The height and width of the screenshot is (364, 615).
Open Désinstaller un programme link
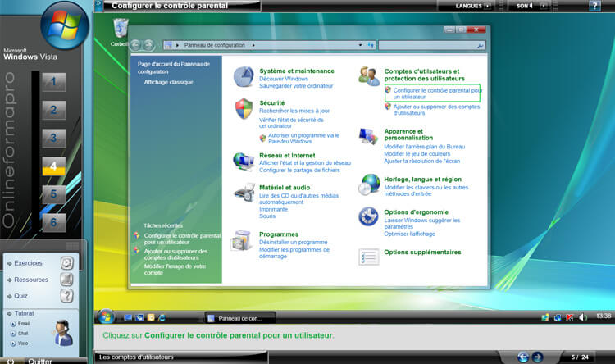(x=293, y=243)
